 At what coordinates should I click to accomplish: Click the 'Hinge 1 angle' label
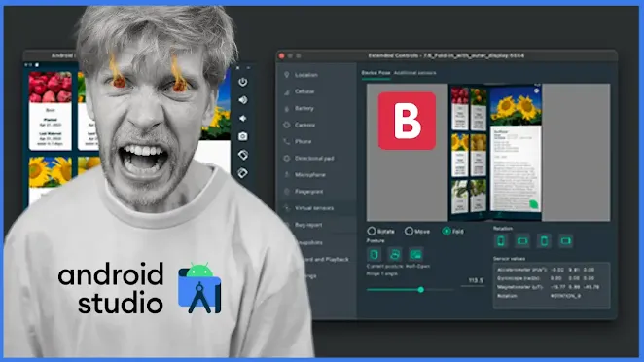tap(381, 273)
